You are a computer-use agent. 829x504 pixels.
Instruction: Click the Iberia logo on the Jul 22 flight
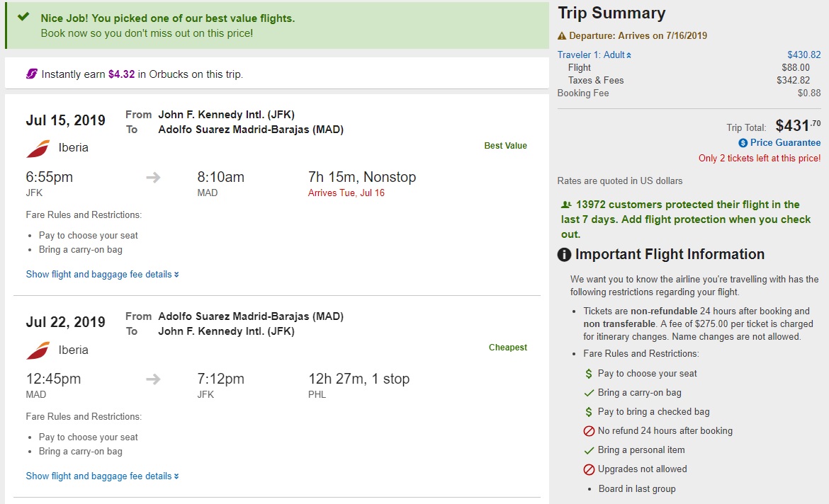coord(38,350)
